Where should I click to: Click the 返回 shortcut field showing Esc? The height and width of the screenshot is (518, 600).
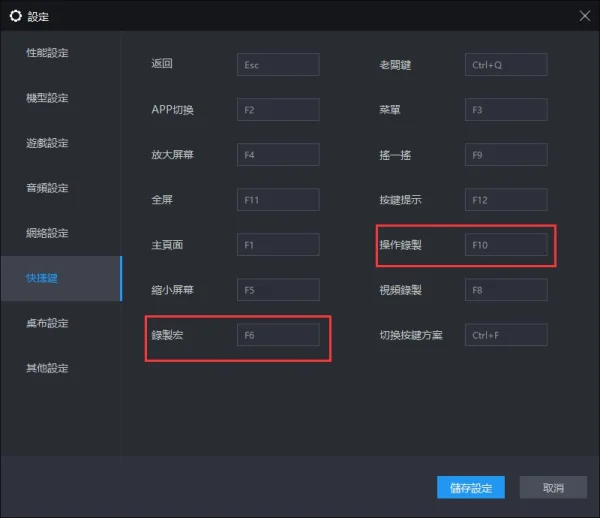pyautogui.click(x=278, y=65)
